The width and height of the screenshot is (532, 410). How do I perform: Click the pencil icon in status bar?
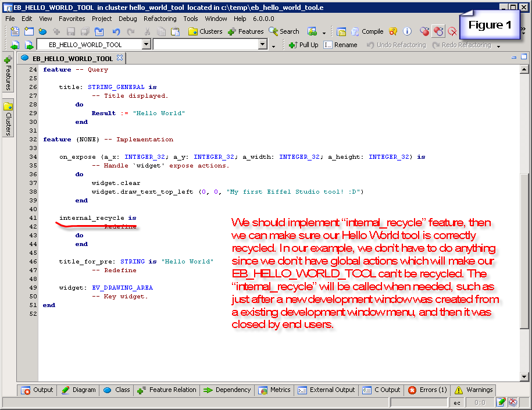tap(501, 402)
